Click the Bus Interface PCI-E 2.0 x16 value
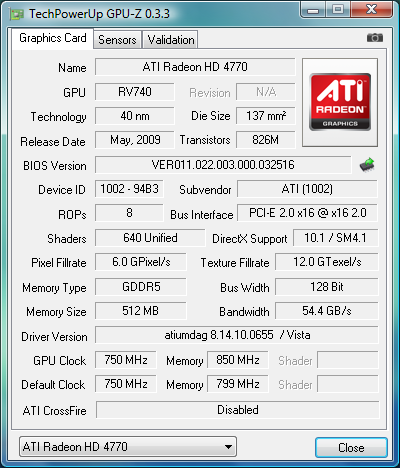This screenshot has width=400, height=468. pyautogui.click(x=307, y=213)
